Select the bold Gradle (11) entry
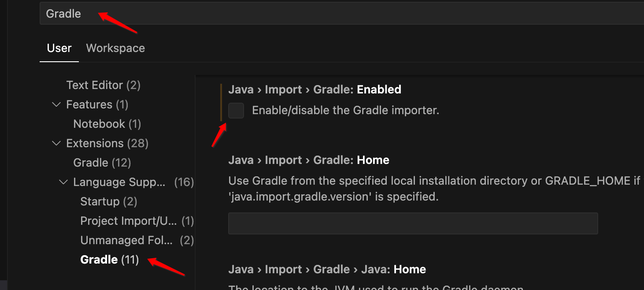Viewport: 644px width, 290px height. tap(110, 260)
